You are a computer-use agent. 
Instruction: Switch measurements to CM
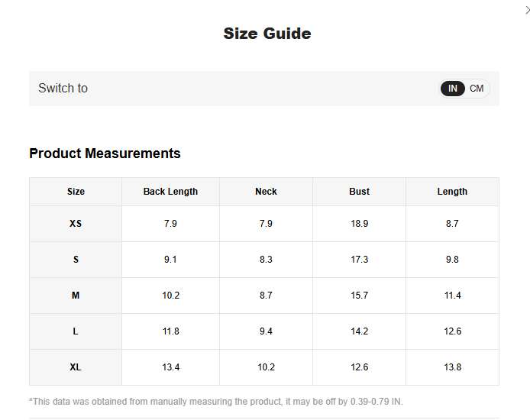[477, 89]
